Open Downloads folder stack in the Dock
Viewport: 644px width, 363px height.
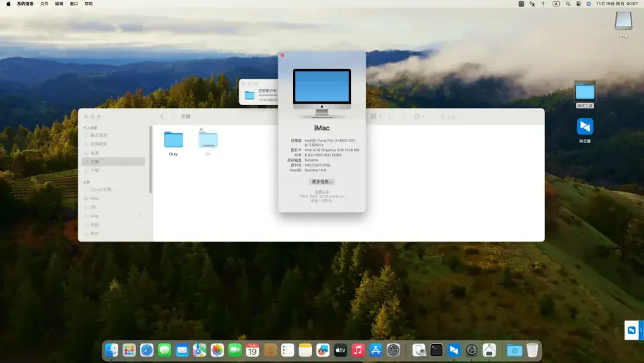click(x=514, y=350)
